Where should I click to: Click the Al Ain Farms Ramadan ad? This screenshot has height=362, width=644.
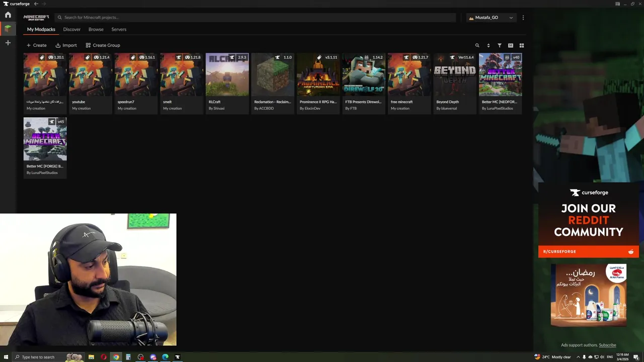point(589,295)
